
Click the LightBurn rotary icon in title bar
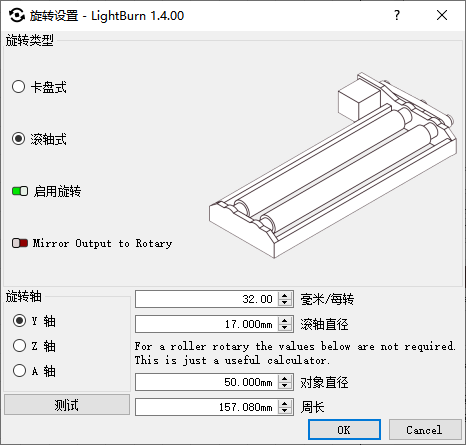pos(16,15)
